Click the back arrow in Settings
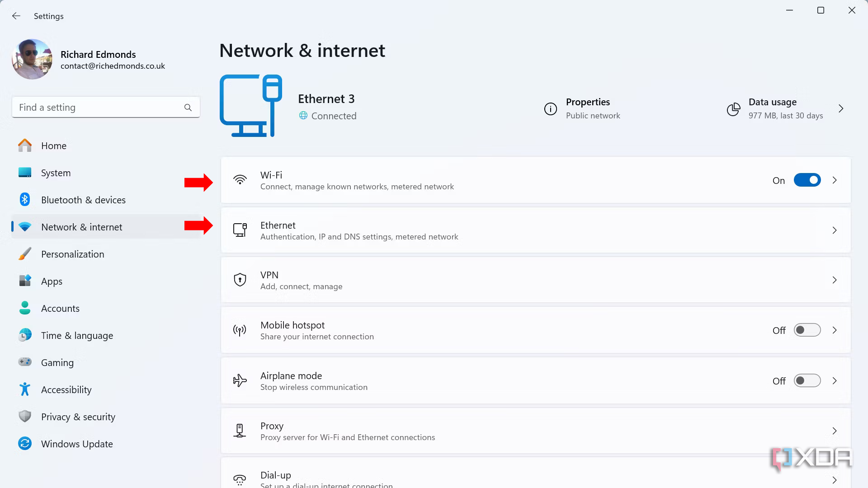The width and height of the screenshot is (868, 488). 16,16
